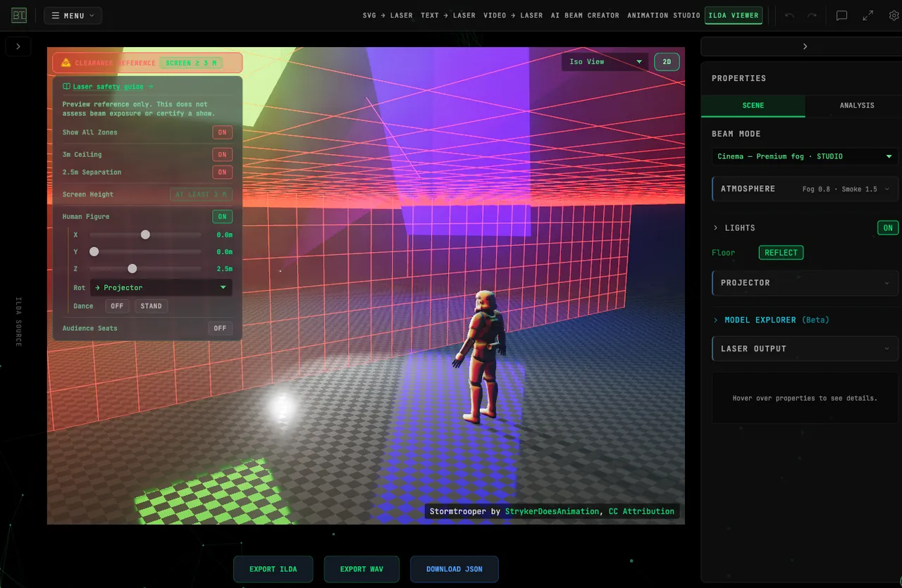Click the glowing white light orb
This screenshot has height=588, width=902.
coord(283,408)
